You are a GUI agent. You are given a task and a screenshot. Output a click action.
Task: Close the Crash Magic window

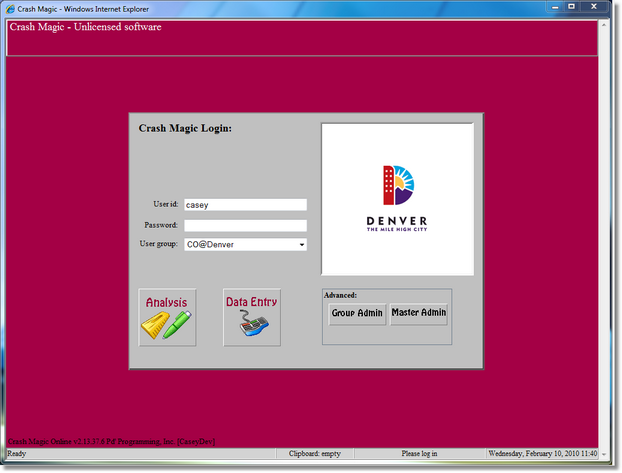(x=598, y=7)
